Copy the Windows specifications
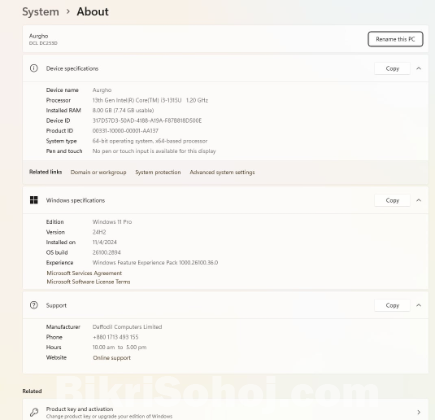 point(392,200)
